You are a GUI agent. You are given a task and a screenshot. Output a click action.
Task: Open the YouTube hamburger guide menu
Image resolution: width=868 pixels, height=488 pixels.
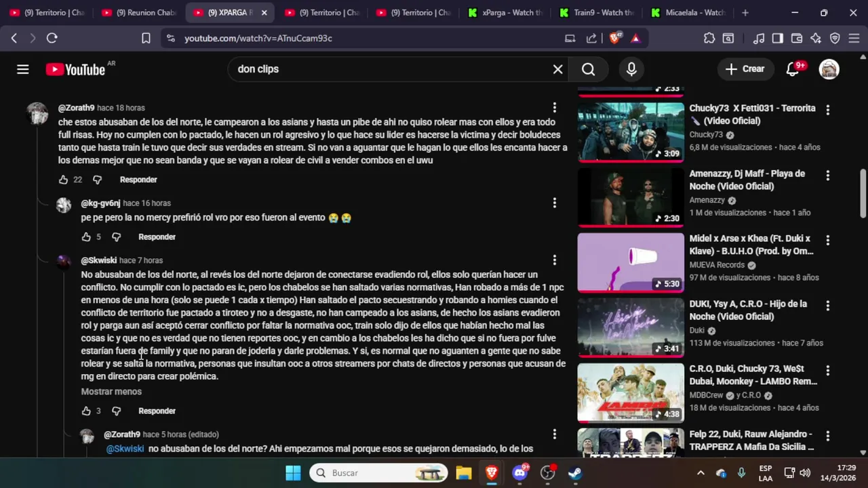point(23,69)
